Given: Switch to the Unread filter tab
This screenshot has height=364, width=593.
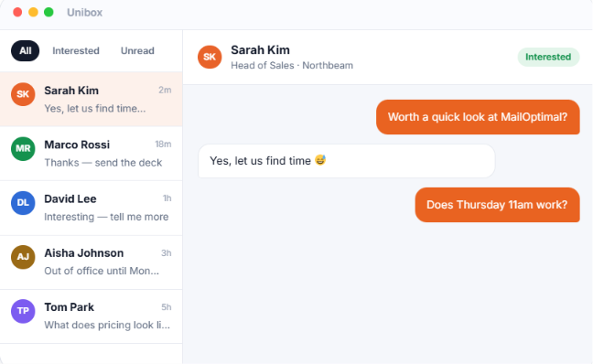Looking at the screenshot, I should pos(137,50).
